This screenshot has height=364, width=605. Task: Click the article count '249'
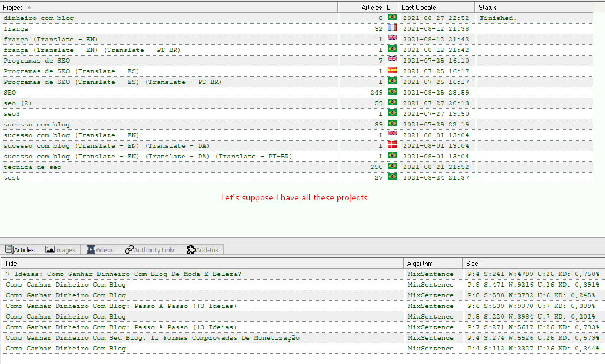coord(376,93)
